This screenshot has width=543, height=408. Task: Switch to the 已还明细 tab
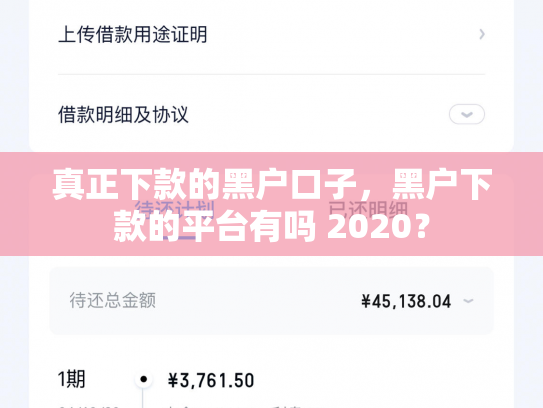[x=367, y=210]
